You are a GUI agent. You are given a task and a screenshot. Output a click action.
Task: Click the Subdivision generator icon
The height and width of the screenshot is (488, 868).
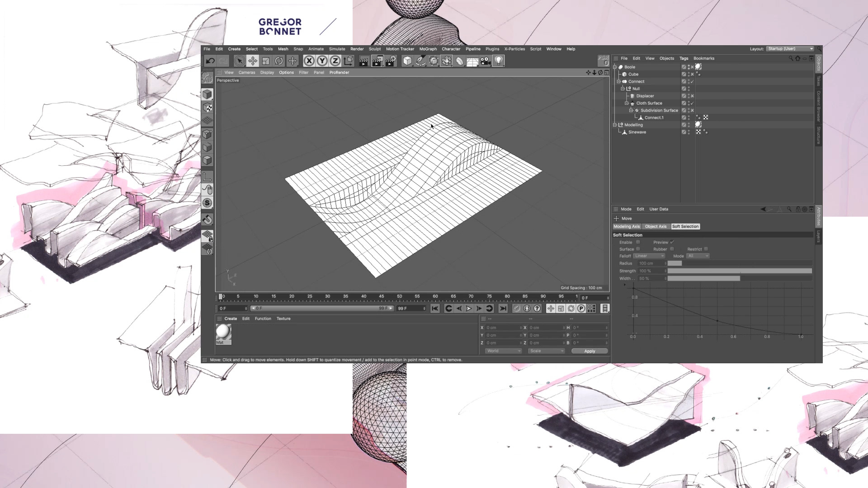point(434,61)
